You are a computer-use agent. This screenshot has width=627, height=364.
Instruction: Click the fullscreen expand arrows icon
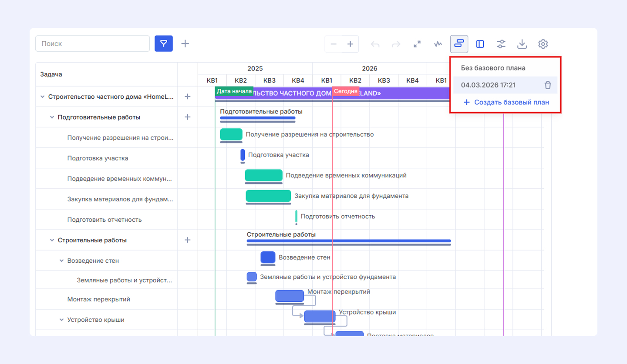[x=417, y=44]
